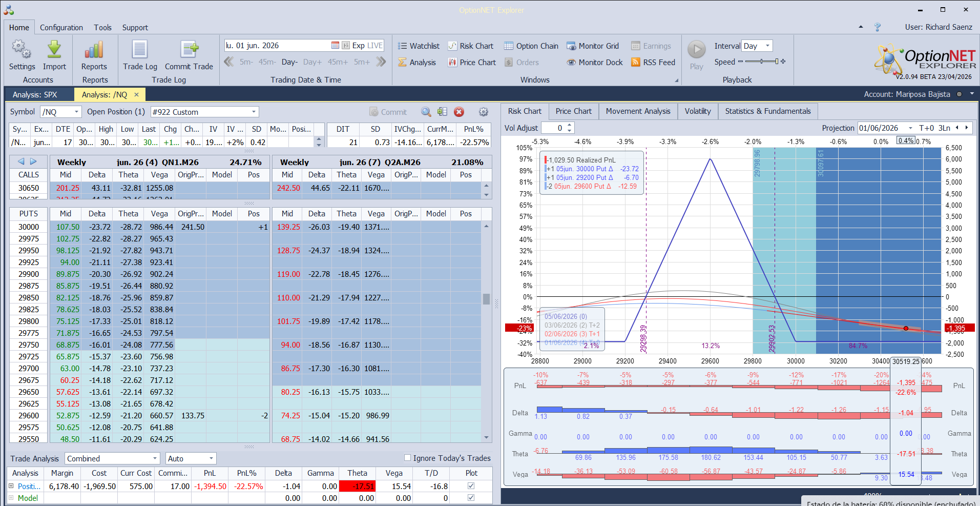Open the Interval Day dropdown

pos(767,46)
